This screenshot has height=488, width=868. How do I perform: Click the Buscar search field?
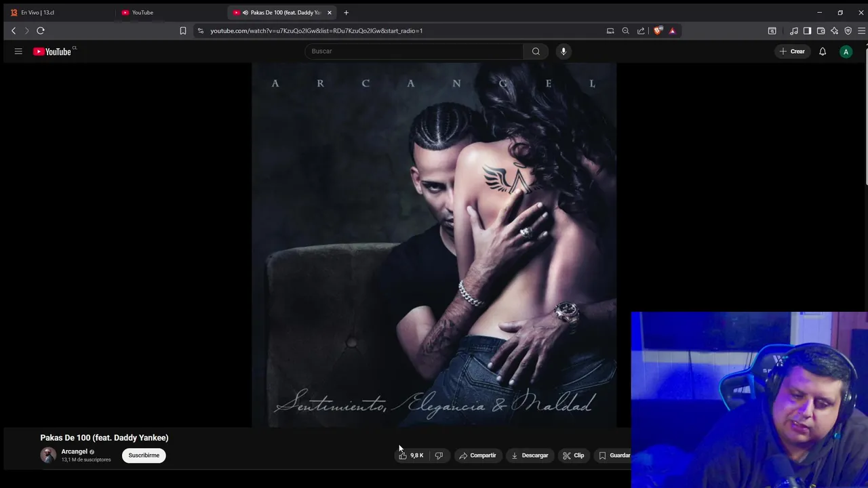[x=414, y=52]
